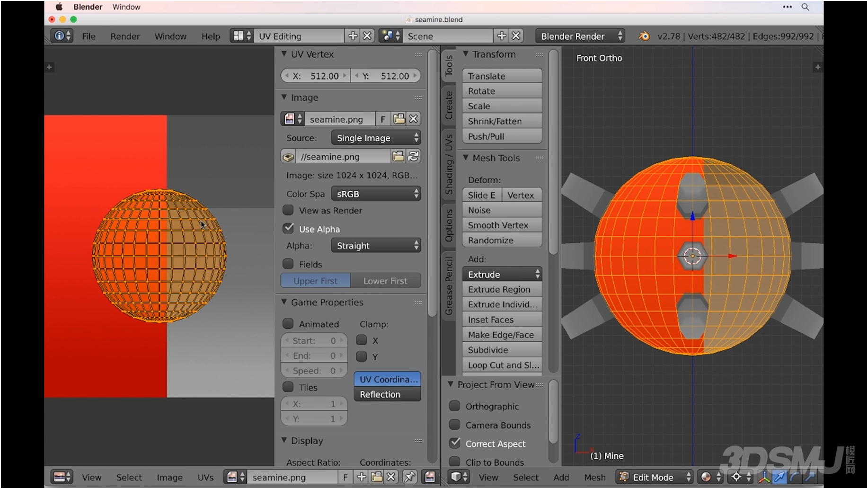
Task: Switch to the Grease Pencil tab
Action: [x=449, y=286]
